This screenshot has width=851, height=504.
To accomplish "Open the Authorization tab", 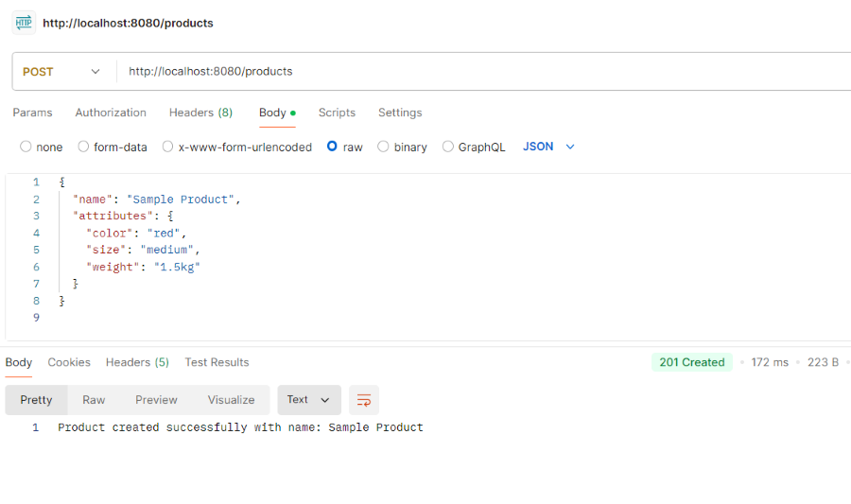I will 111,113.
